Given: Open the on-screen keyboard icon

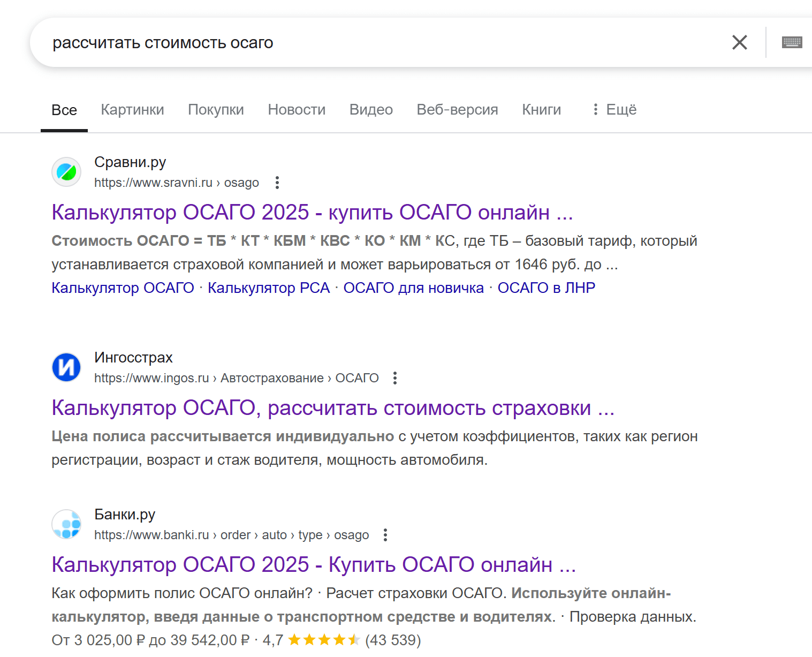Looking at the screenshot, I should pyautogui.click(x=792, y=42).
